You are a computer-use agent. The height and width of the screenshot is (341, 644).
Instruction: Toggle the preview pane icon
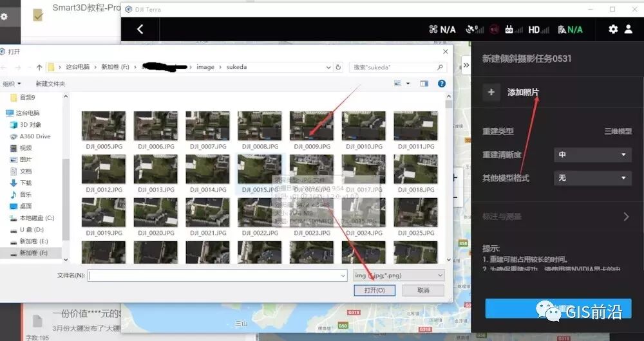pos(424,84)
